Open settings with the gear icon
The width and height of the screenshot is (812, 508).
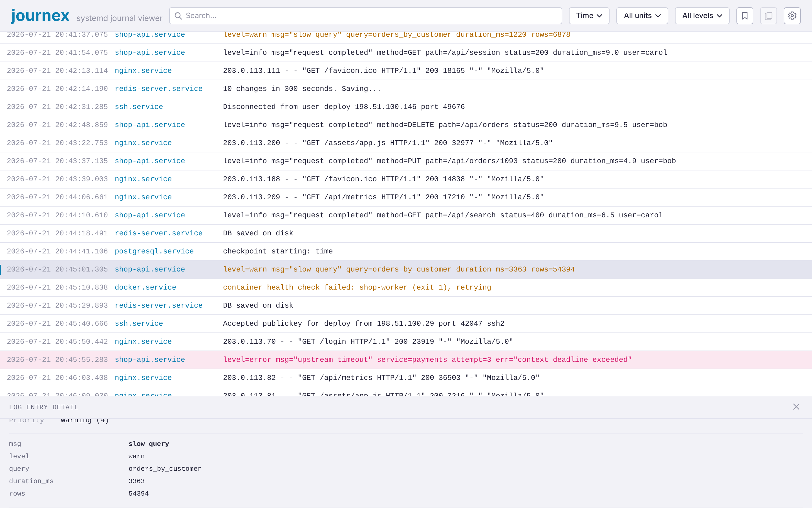click(792, 16)
